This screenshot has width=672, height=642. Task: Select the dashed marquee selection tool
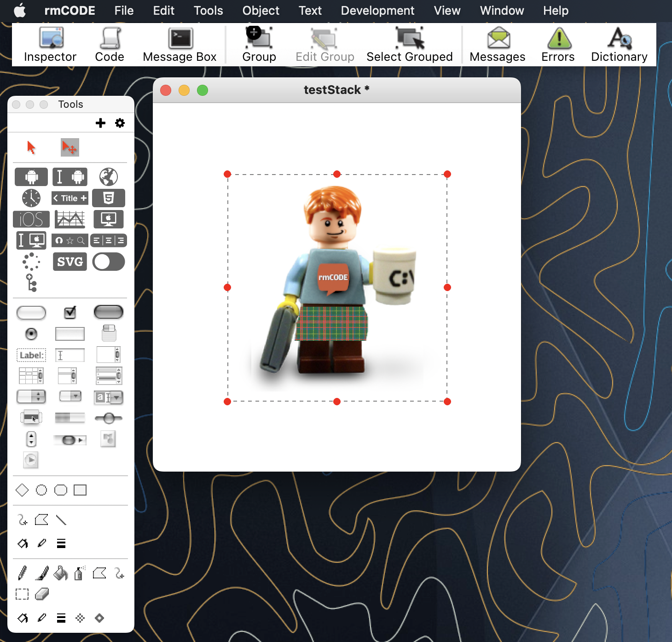click(x=22, y=594)
